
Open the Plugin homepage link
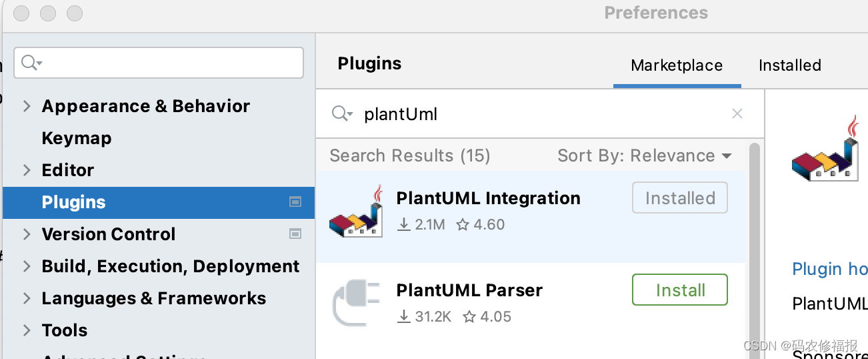click(x=829, y=269)
